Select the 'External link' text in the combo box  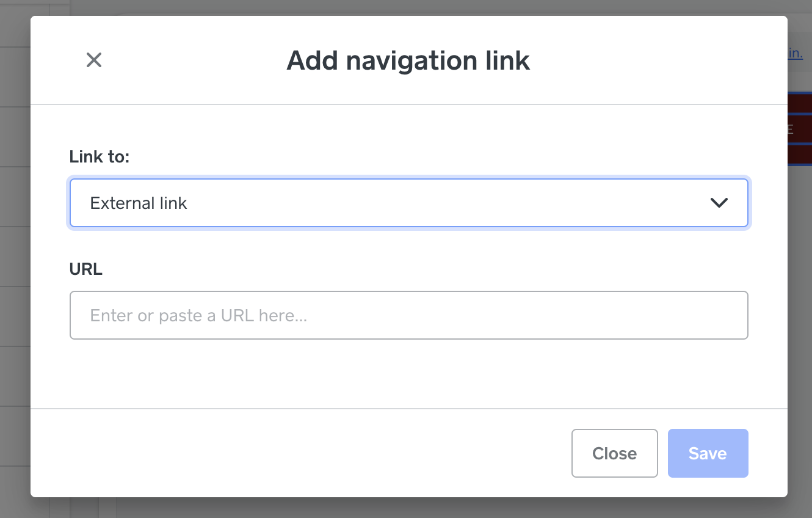point(139,203)
